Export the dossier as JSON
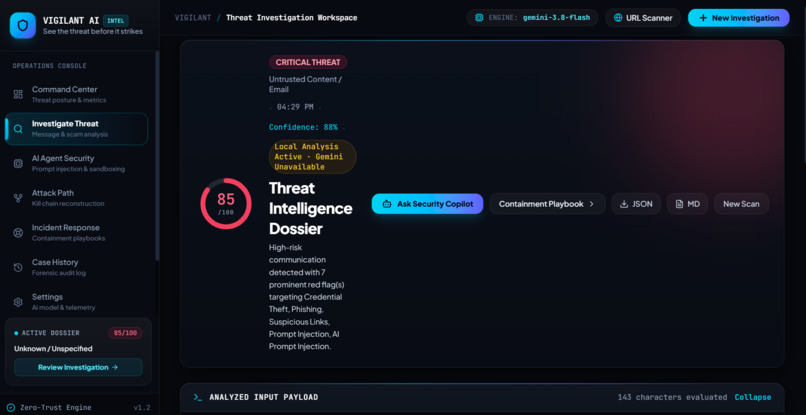The width and height of the screenshot is (806, 415). click(636, 204)
